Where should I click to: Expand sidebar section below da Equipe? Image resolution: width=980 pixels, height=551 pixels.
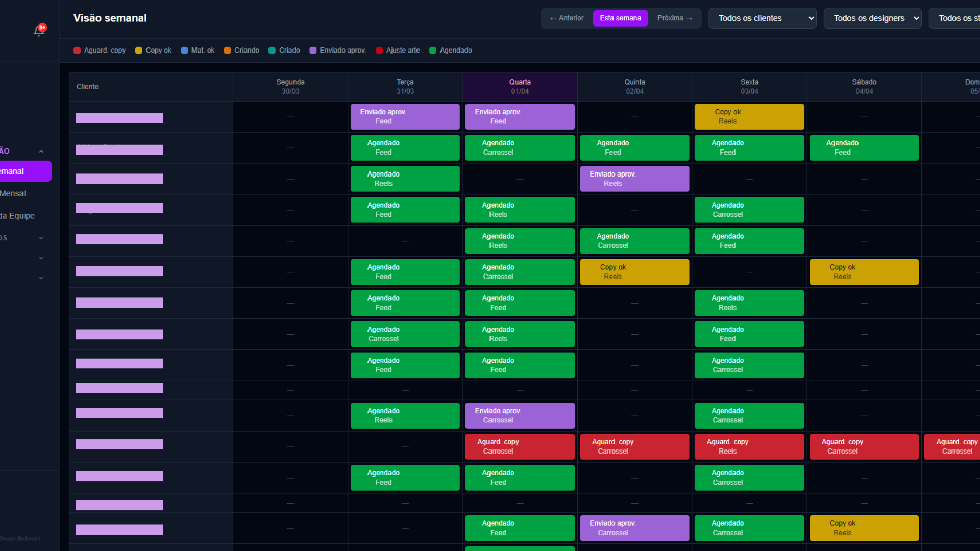41,238
